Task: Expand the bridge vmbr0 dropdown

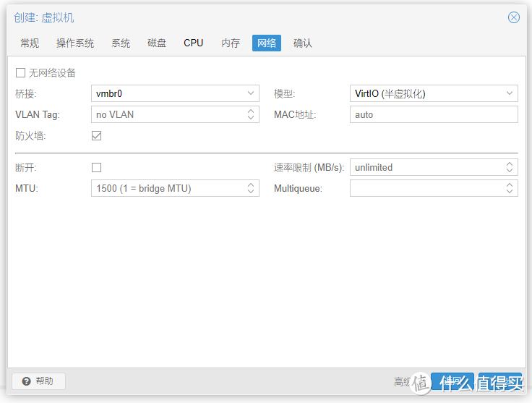Action: click(251, 93)
